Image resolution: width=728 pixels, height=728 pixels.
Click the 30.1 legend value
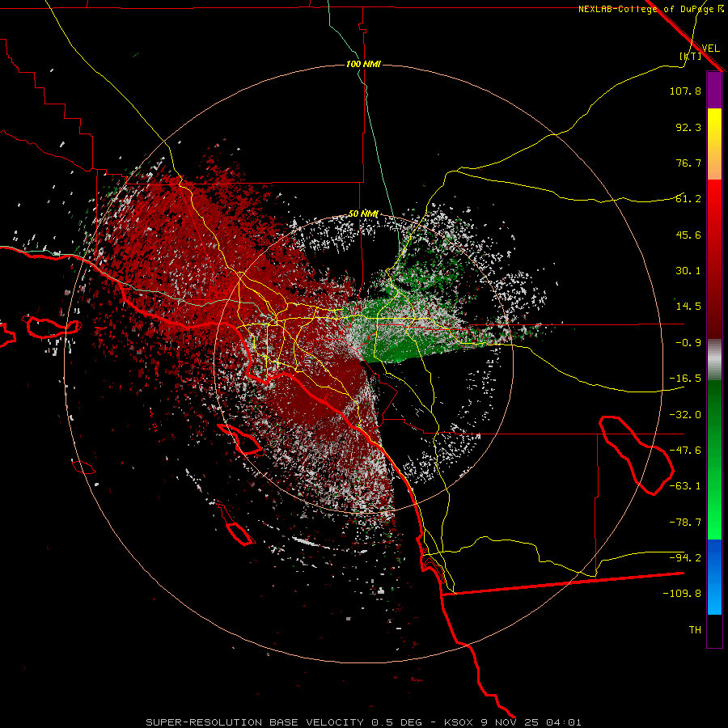[688, 271]
